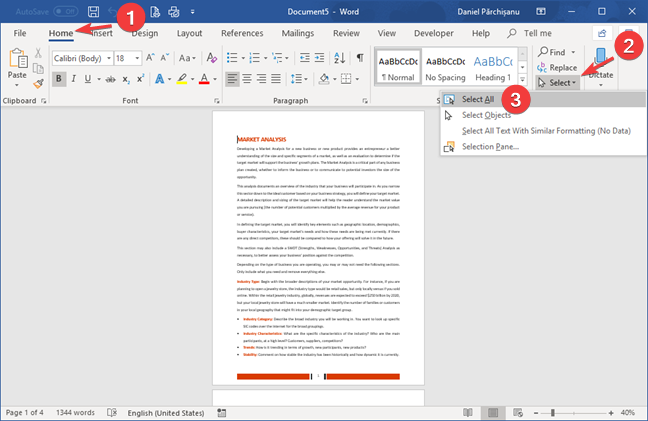This screenshot has height=421, width=648.
Task: Open spelling proofing icon in status bar
Action: pos(112,412)
